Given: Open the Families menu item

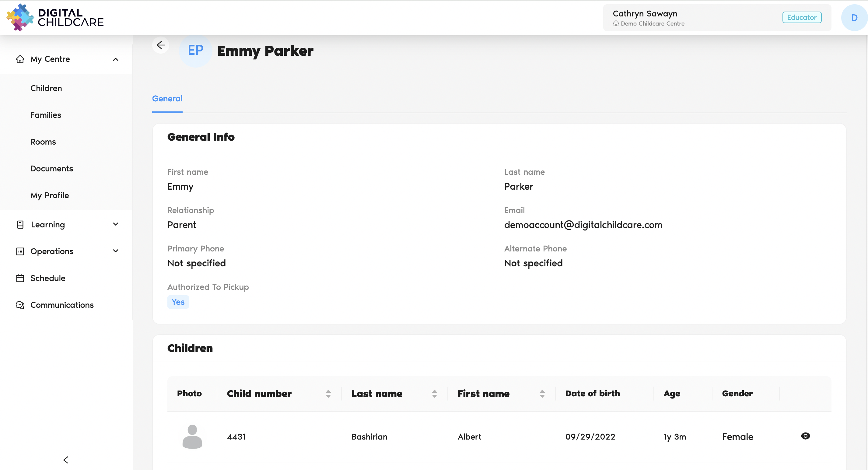Looking at the screenshot, I should (46, 115).
